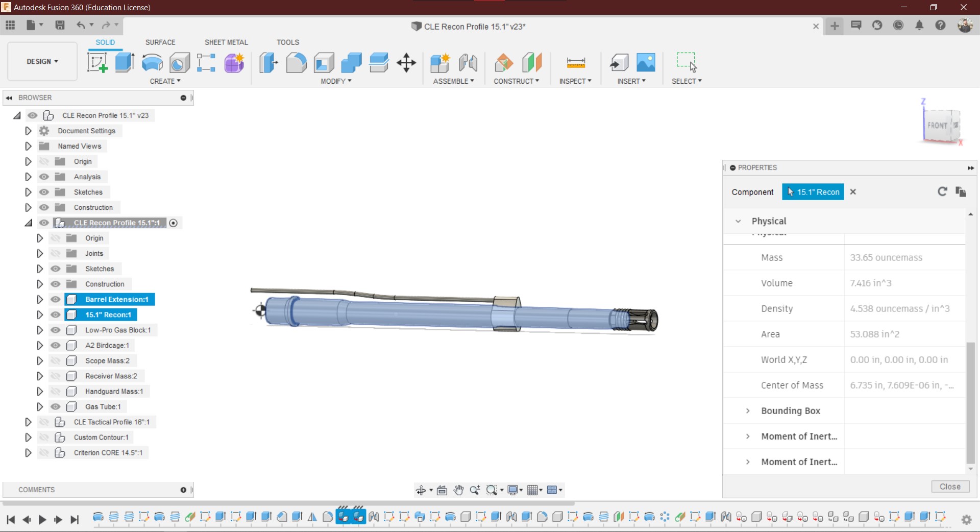Select the Shell tool
Viewport: 980px width, 532px height.
(324, 63)
